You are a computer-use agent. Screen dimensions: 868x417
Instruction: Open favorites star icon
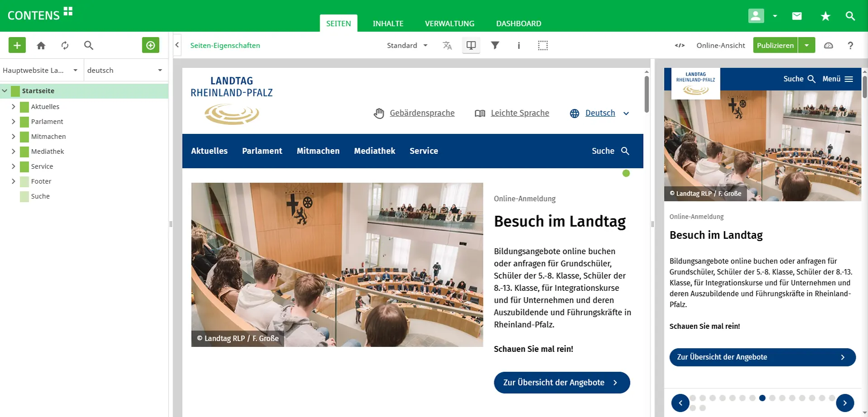click(x=825, y=16)
